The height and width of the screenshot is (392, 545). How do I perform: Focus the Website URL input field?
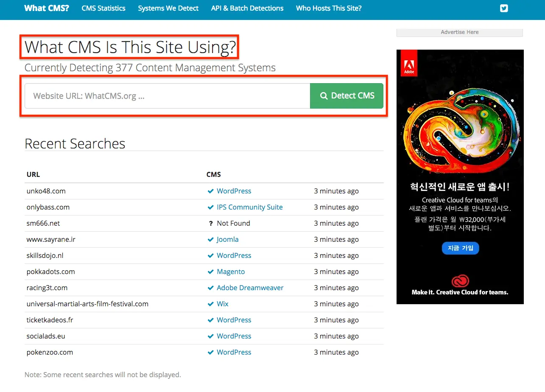[168, 96]
